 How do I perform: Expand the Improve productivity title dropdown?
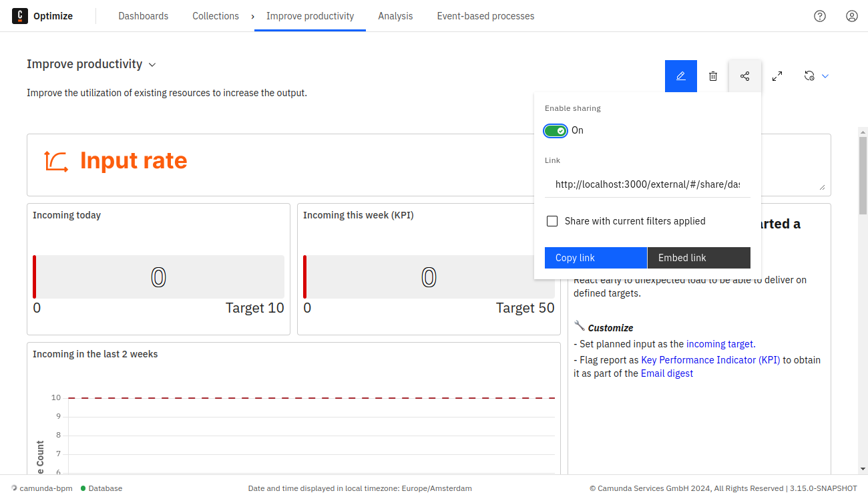tap(152, 65)
